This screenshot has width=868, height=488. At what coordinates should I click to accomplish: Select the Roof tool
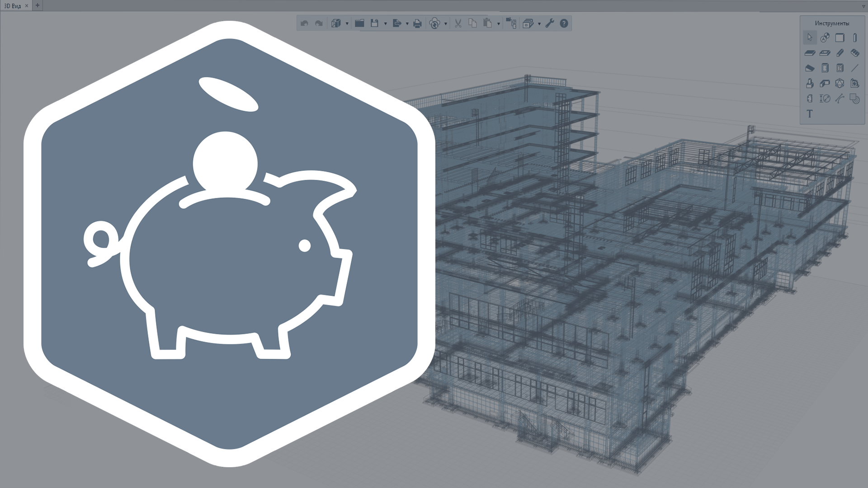[x=810, y=68]
